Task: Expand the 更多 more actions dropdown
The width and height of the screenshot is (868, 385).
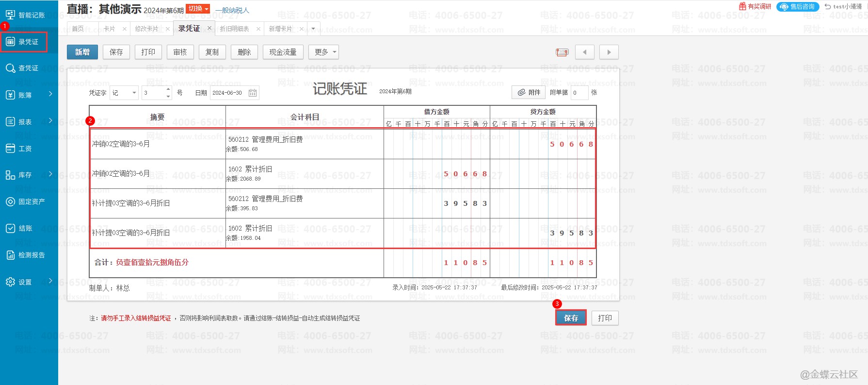Action: pyautogui.click(x=323, y=52)
